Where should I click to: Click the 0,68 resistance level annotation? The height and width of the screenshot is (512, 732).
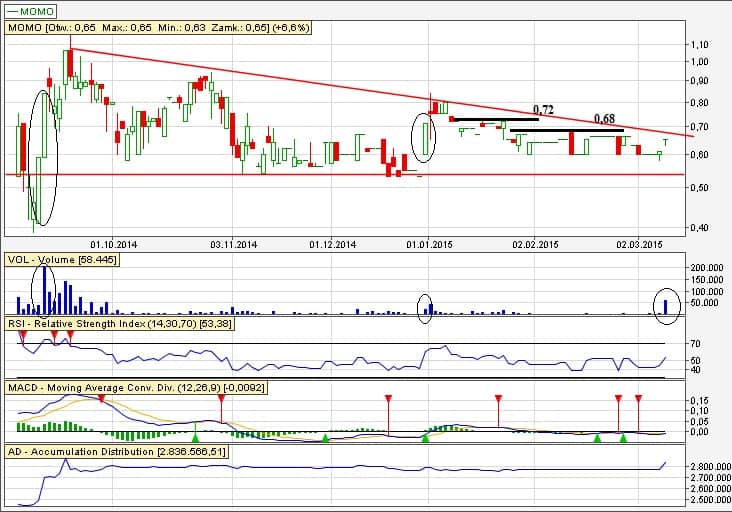tap(604, 119)
